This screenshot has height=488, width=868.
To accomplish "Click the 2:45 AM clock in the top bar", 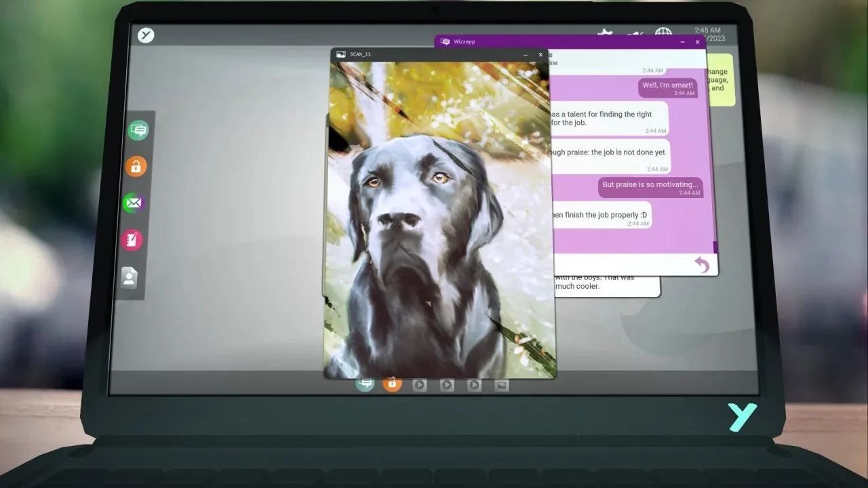I will [707, 30].
